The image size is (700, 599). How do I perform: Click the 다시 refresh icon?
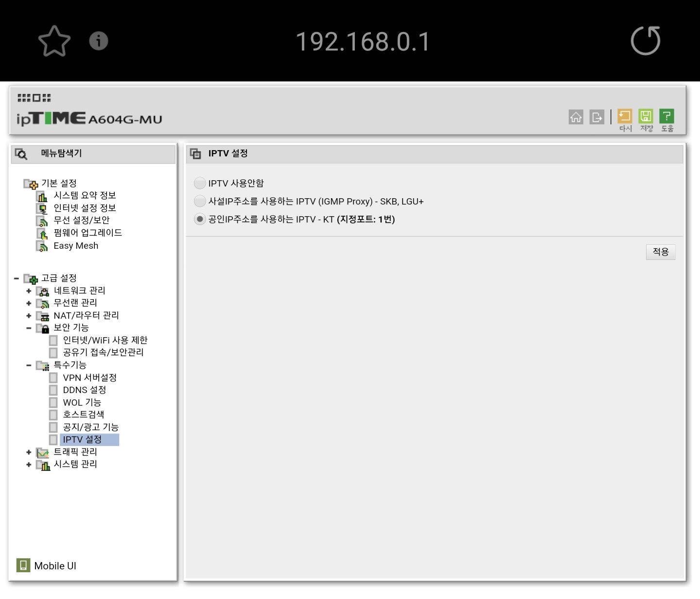pos(625,120)
